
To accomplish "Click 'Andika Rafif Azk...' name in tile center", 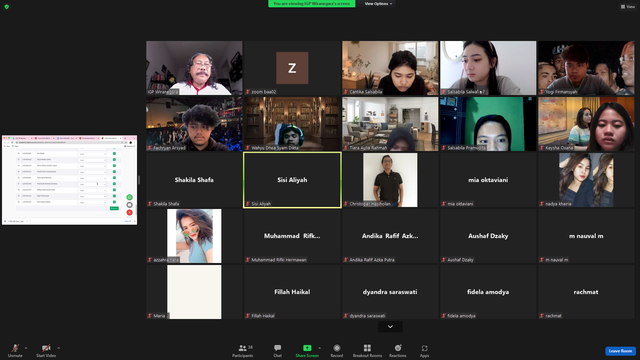I will 390,236.
